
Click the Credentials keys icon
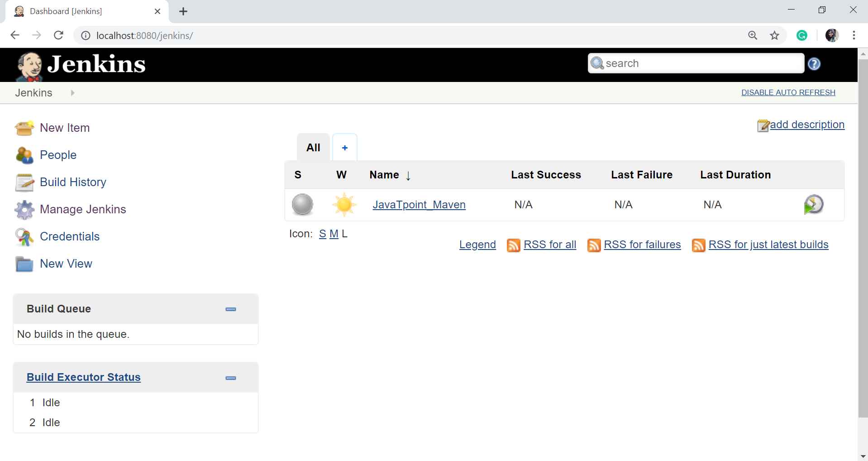(x=24, y=237)
